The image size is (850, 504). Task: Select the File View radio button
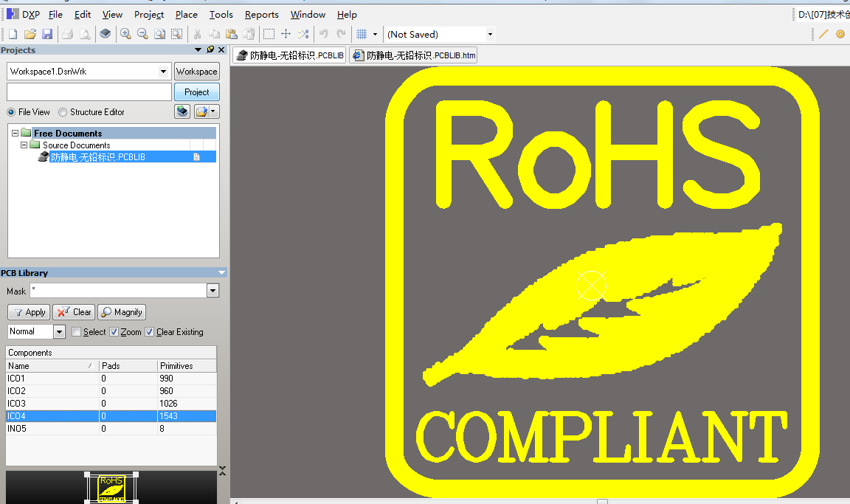[11, 112]
